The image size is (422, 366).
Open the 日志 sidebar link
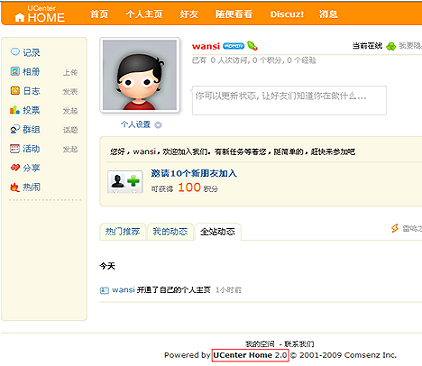[31, 91]
